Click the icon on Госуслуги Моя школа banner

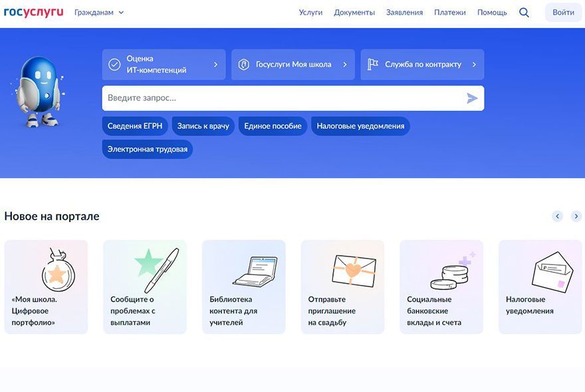click(x=245, y=65)
